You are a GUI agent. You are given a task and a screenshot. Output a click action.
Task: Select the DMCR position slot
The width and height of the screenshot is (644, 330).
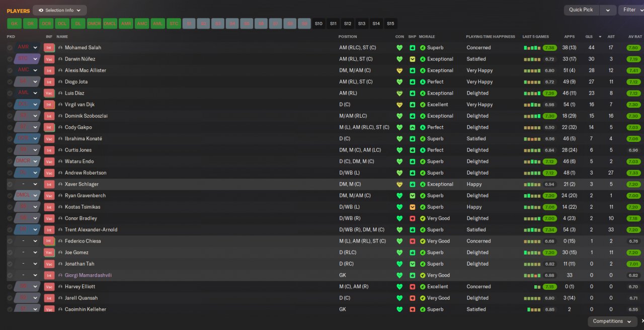tap(94, 24)
